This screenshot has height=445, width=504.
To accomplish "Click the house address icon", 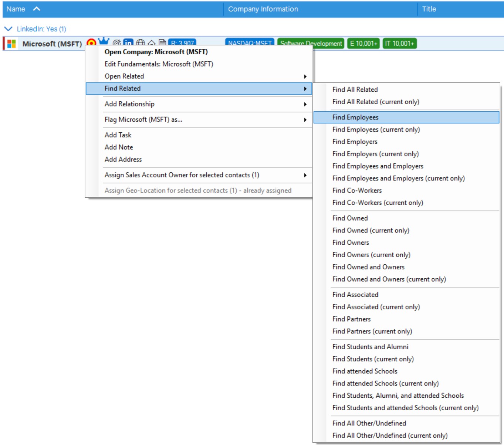I will tap(151, 43).
